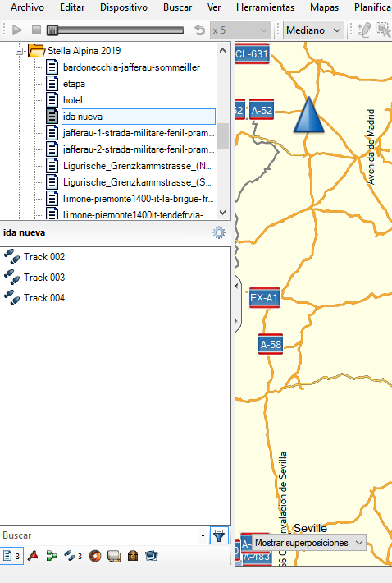Start track playback with the play button

16,30
